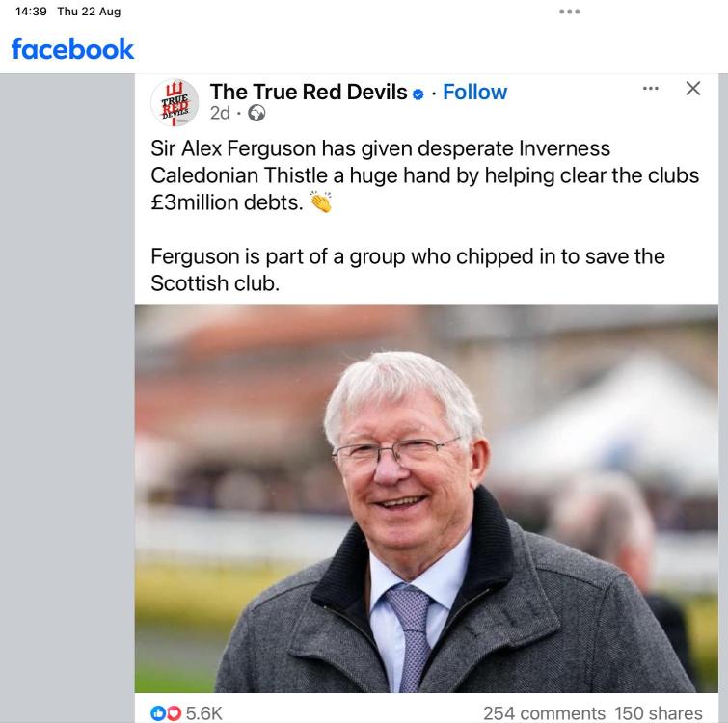Viewport: 728px width, 723px height.
Task: Open The True Red Devils page name
Action: click(x=309, y=92)
